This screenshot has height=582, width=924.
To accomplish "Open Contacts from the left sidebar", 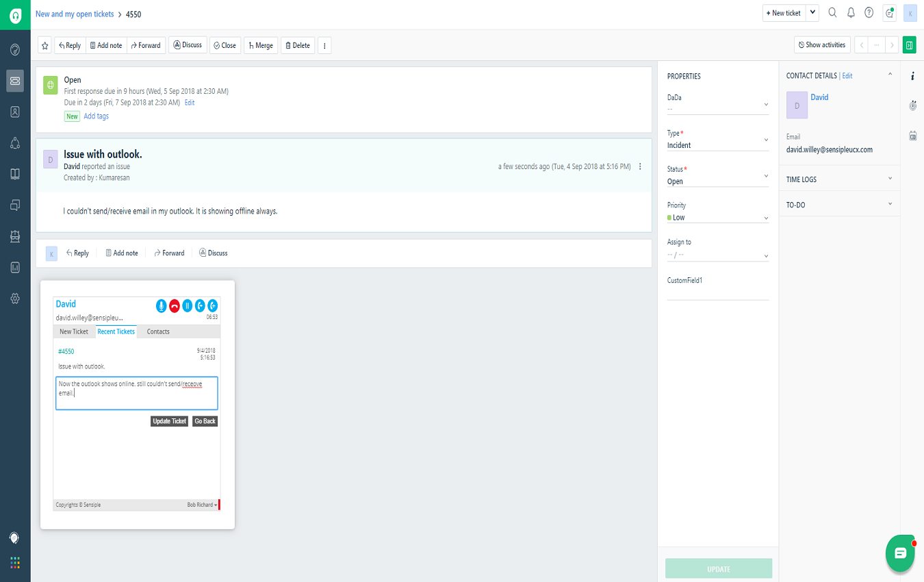I will tap(14, 112).
